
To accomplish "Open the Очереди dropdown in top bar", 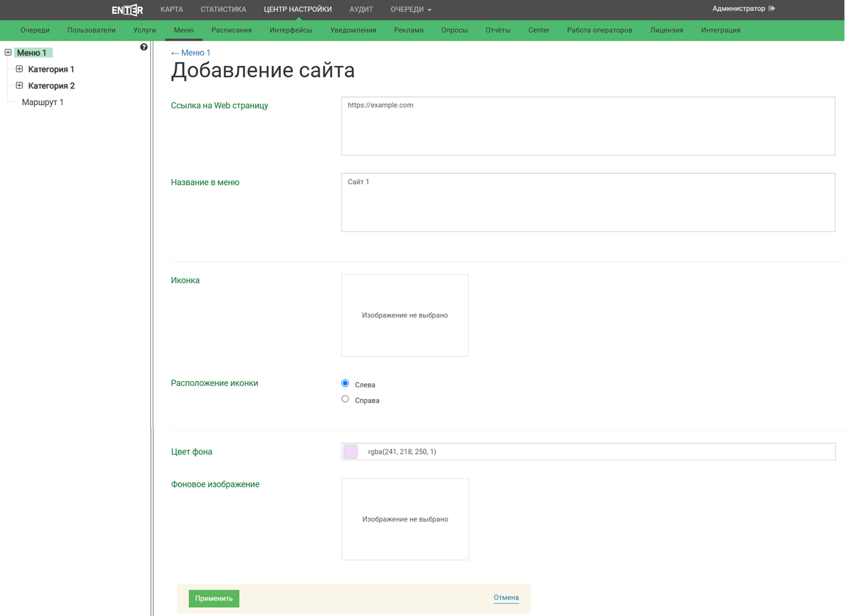I will (411, 9).
